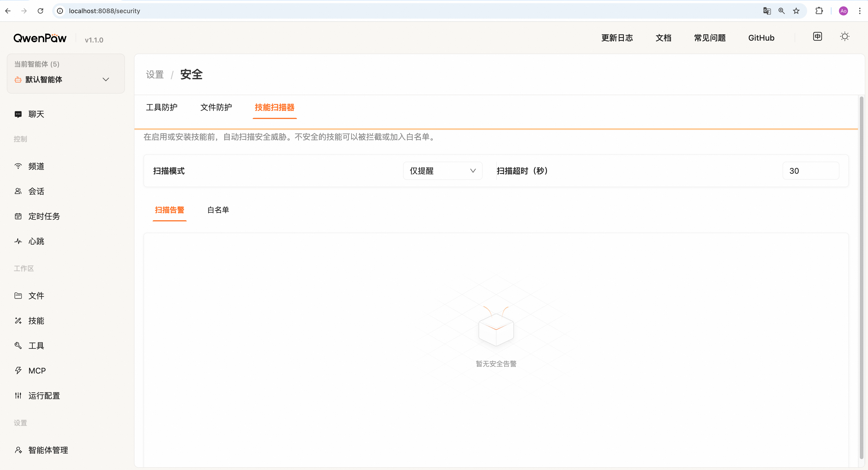
Task: Select the 技能扫描器 tab
Action: pyautogui.click(x=275, y=107)
